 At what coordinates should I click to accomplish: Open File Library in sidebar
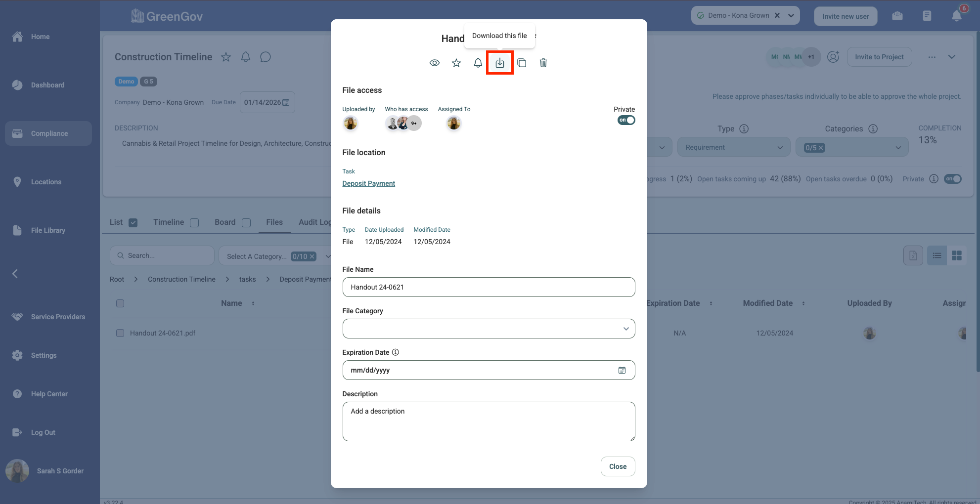pyautogui.click(x=48, y=230)
